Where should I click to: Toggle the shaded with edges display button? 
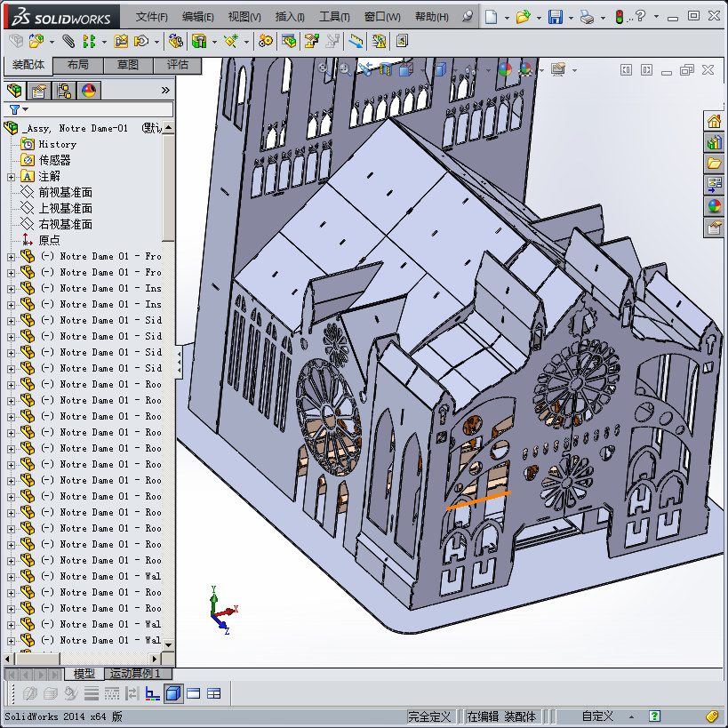173,693
